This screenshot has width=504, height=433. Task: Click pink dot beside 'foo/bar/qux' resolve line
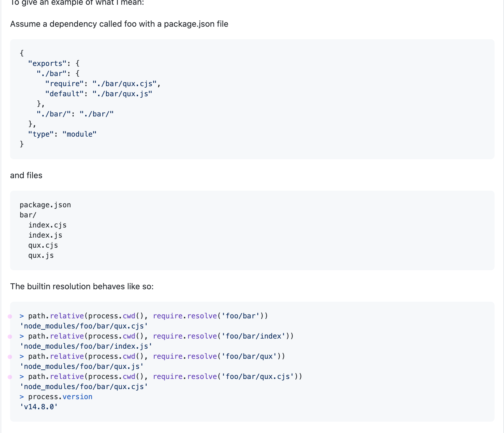[10, 357]
